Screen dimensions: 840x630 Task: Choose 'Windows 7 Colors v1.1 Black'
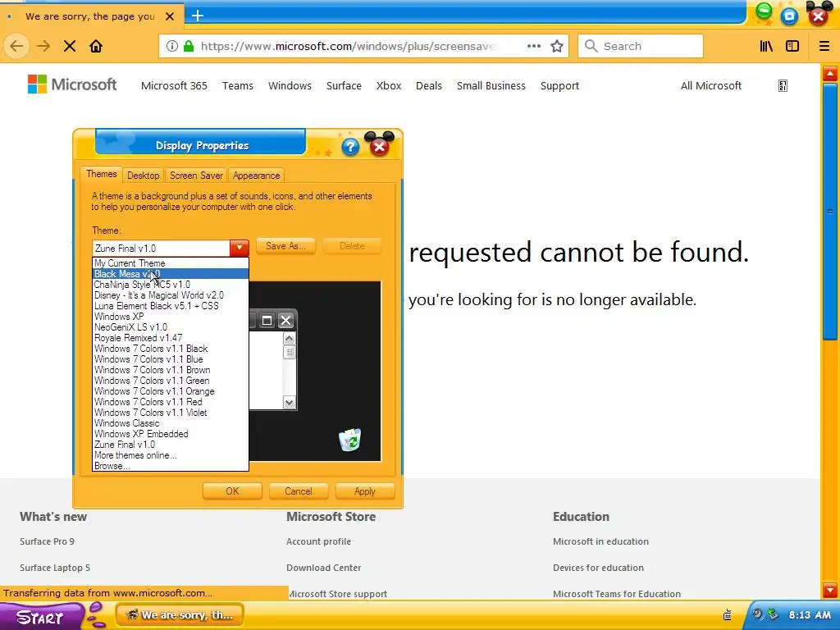tap(171, 349)
